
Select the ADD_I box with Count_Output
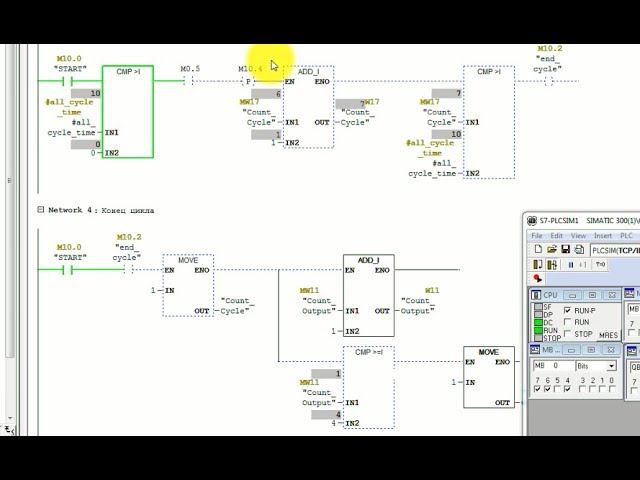[369, 296]
